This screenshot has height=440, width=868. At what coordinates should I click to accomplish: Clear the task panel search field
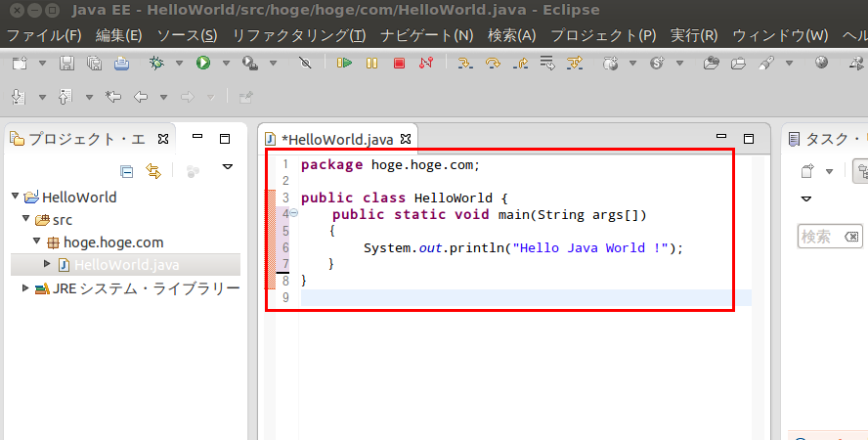pyautogui.click(x=851, y=237)
